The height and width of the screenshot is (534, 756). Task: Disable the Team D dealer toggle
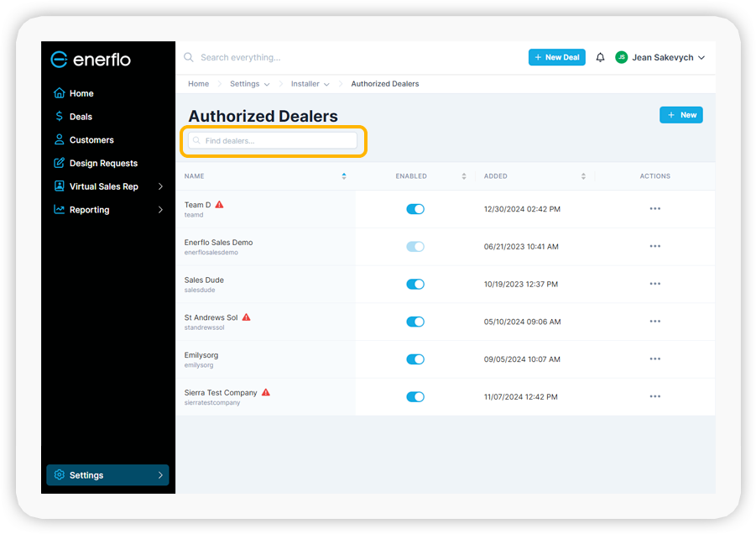coord(415,209)
